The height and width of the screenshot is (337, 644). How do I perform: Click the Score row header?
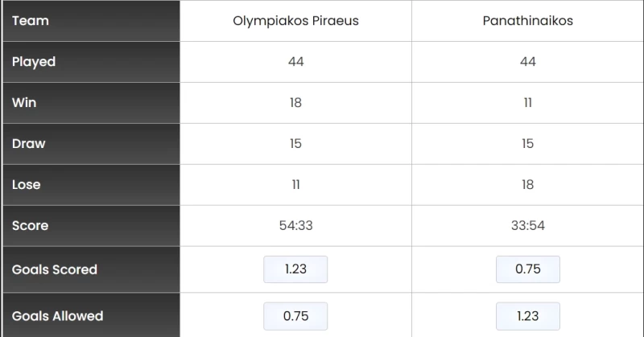pos(30,226)
